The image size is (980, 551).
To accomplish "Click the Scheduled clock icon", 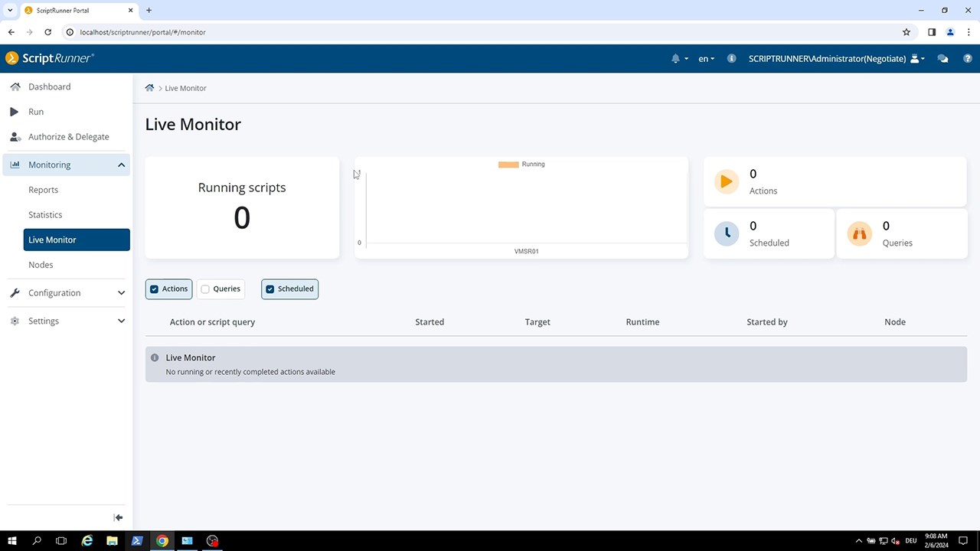I will (727, 234).
